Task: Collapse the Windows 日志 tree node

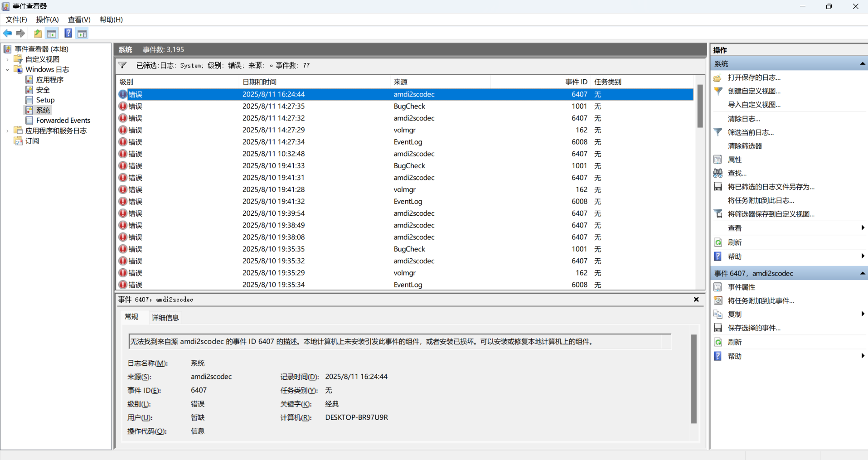Action: click(7, 70)
